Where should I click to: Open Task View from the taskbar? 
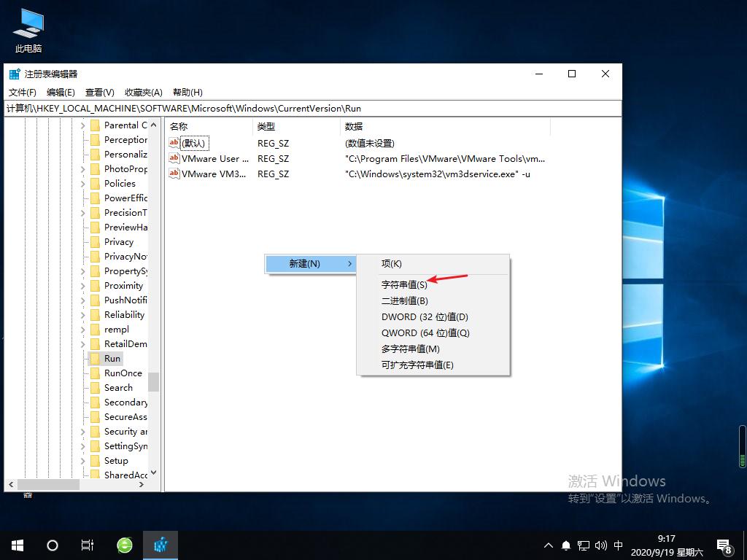pos(87,545)
